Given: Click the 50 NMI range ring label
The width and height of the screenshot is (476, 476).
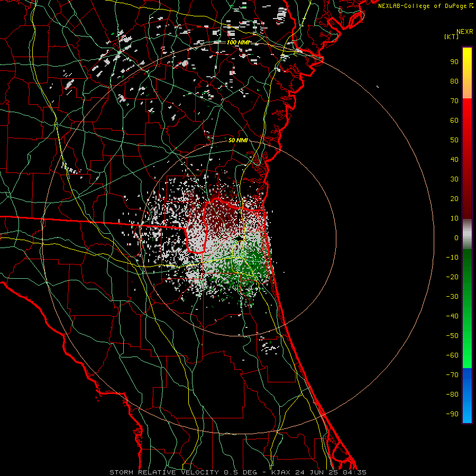Looking at the screenshot, I should [238, 140].
